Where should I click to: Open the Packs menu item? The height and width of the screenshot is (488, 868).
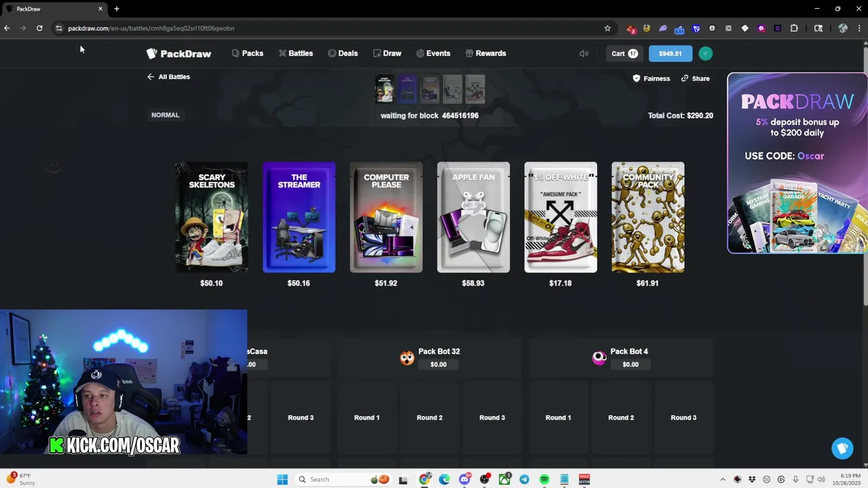pos(248,54)
